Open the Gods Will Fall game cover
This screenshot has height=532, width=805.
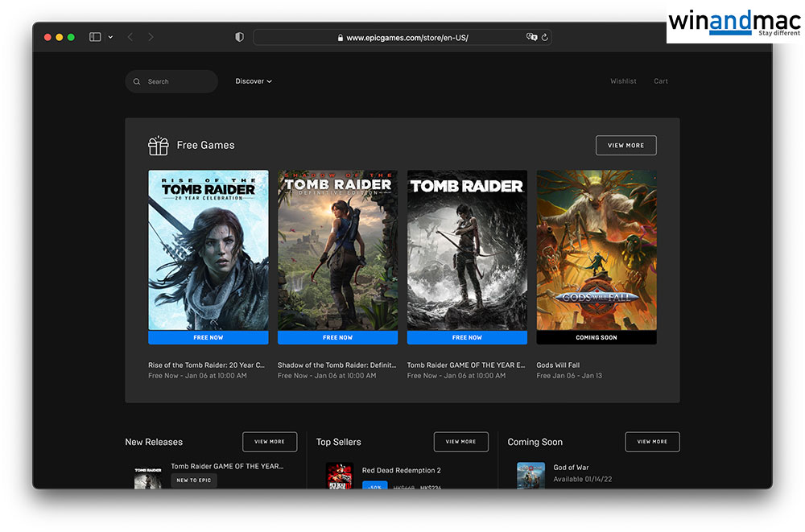click(x=597, y=250)
